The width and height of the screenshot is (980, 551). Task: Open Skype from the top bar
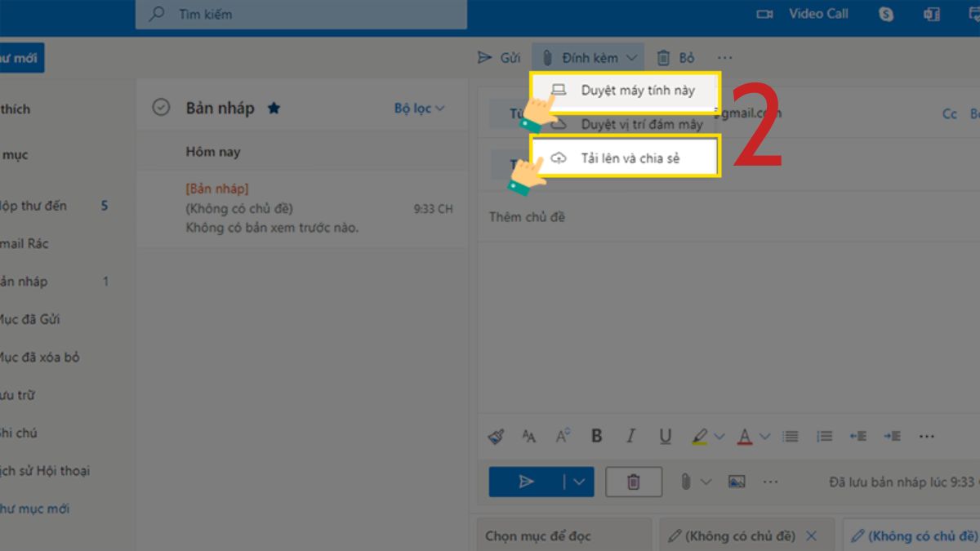(886, 14)
